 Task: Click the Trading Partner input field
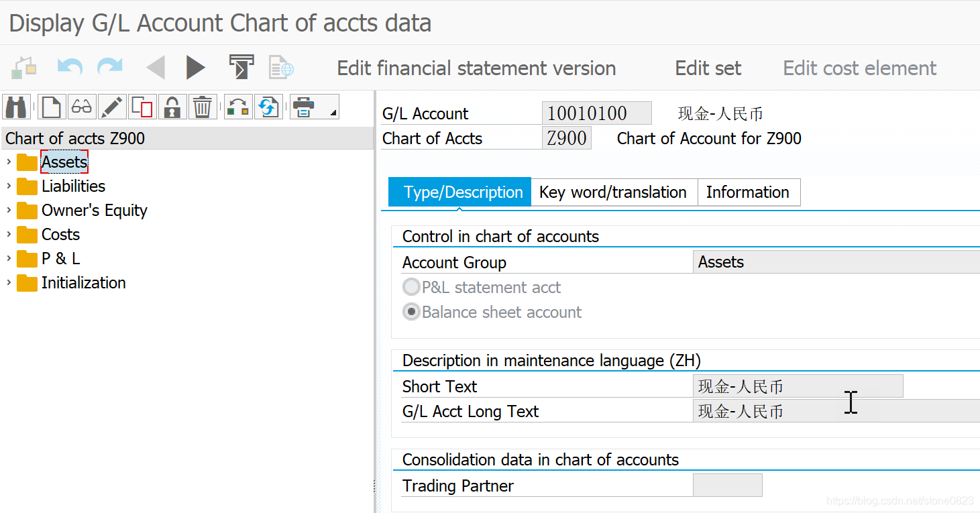727,486
